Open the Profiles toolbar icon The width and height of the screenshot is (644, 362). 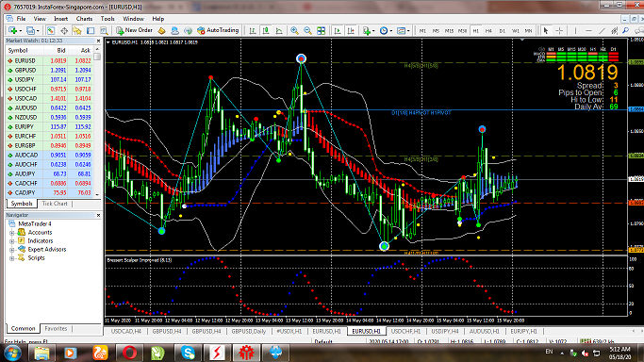click(30, 31)
